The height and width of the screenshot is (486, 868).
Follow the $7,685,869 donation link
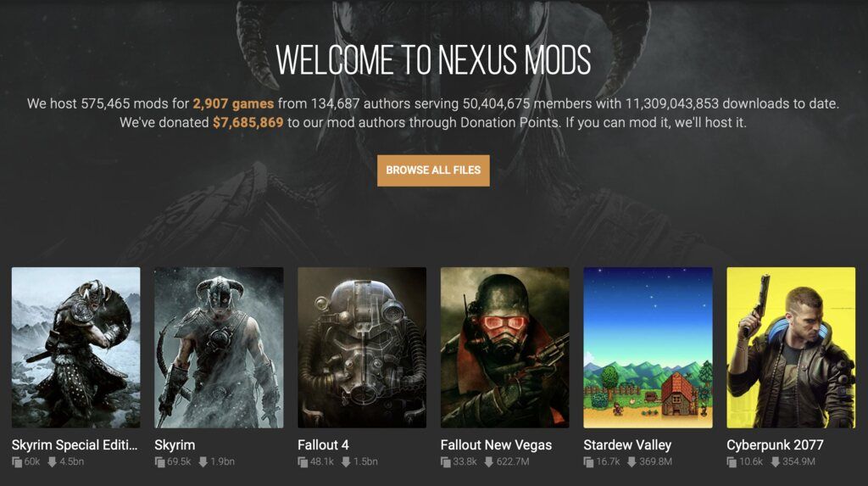click(x=248, y=122)
